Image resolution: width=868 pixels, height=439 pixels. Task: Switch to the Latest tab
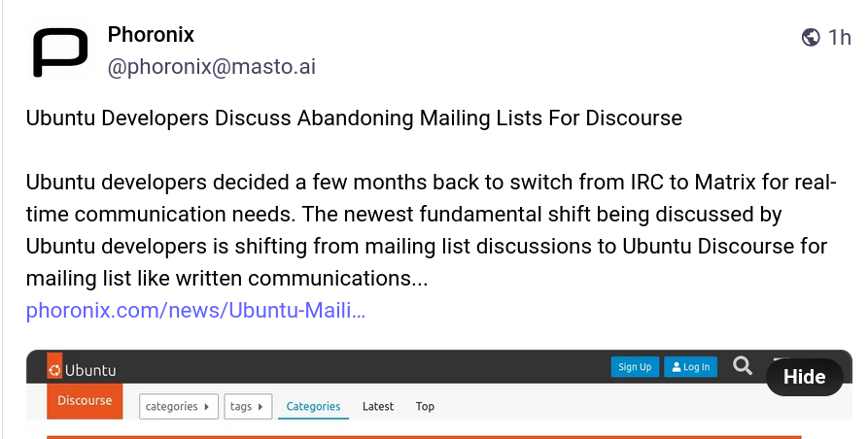click(x=378, y=406)
